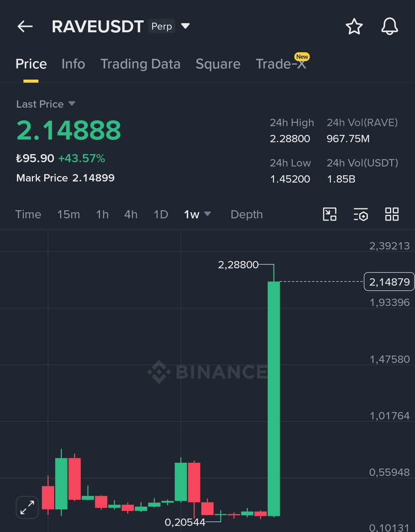Add RAVEUSDT to favorites with star icon
The height and width of the screenshot is (532, 415).
tap(354, 27)
